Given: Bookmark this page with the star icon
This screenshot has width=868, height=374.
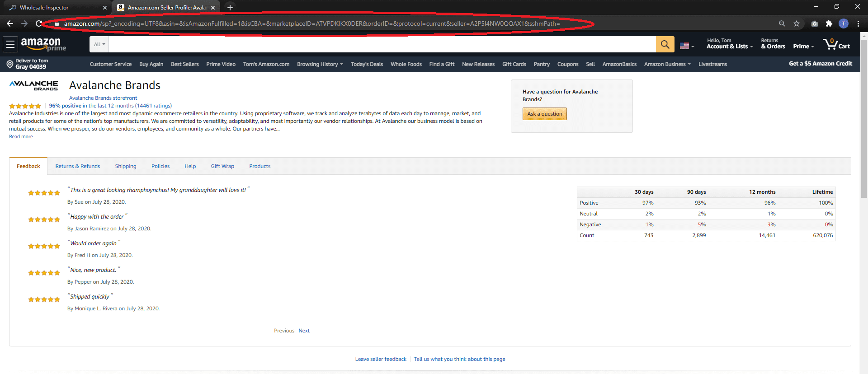Looking at the screenshot, I should (797, 23).
